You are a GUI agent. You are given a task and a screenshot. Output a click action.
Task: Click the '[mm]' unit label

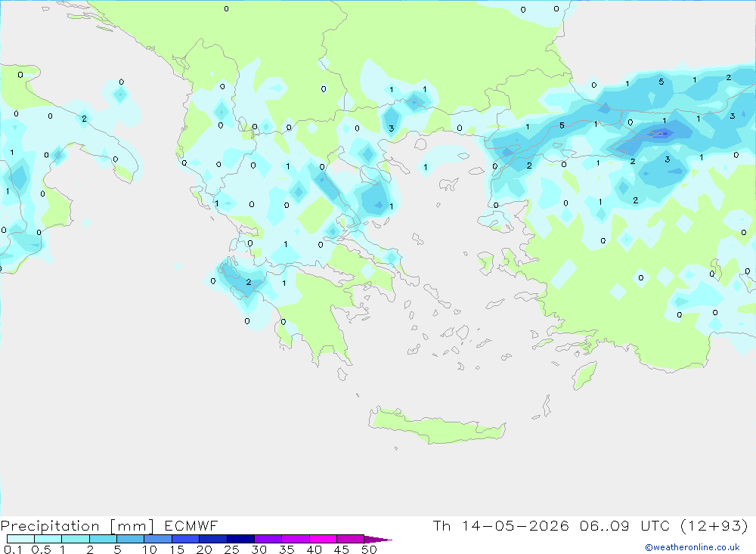point(132,526)
